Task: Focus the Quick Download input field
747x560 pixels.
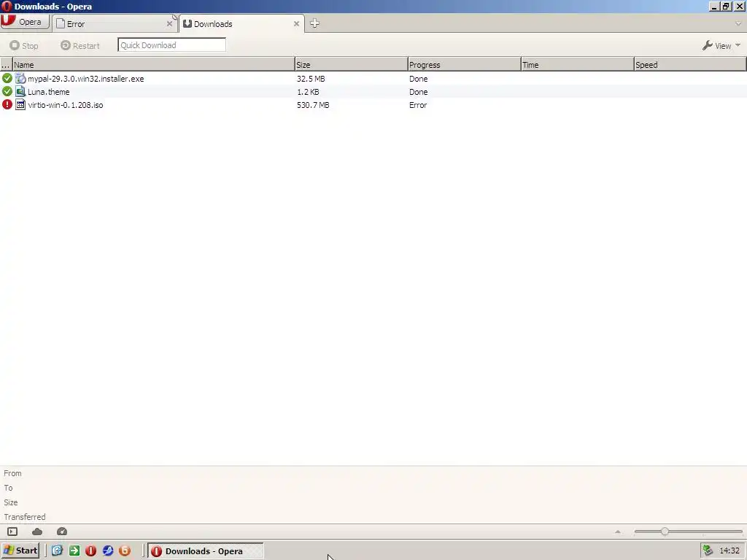Action: 171,45
